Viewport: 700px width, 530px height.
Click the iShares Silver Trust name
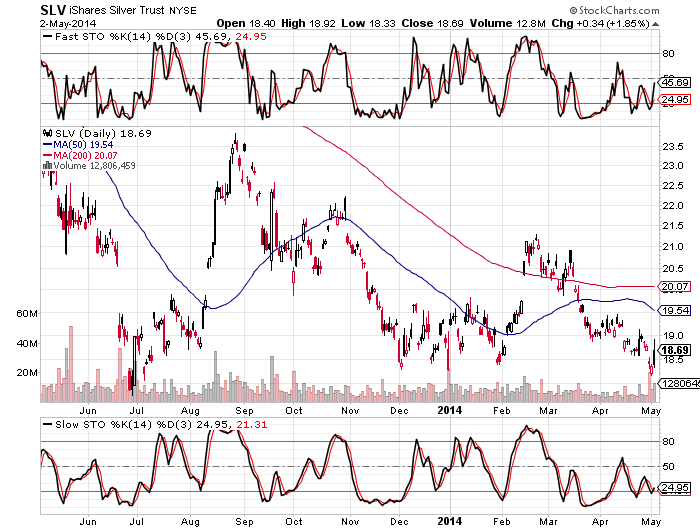pyautogui.click(x=117, y=10)
